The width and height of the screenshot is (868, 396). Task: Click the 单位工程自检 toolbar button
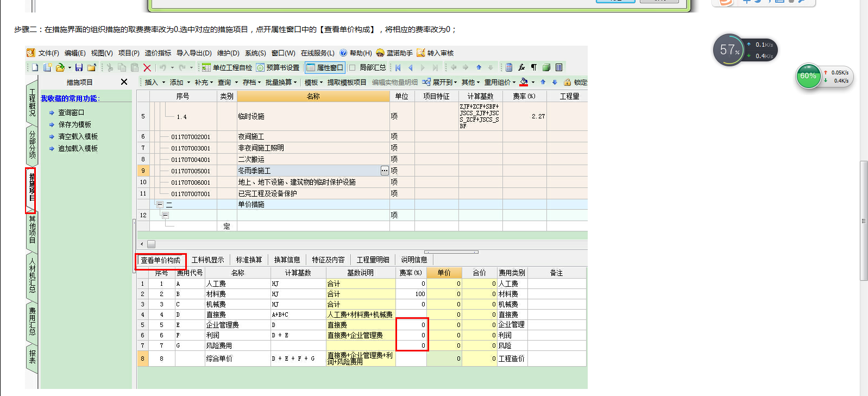(x=227, y=67)
